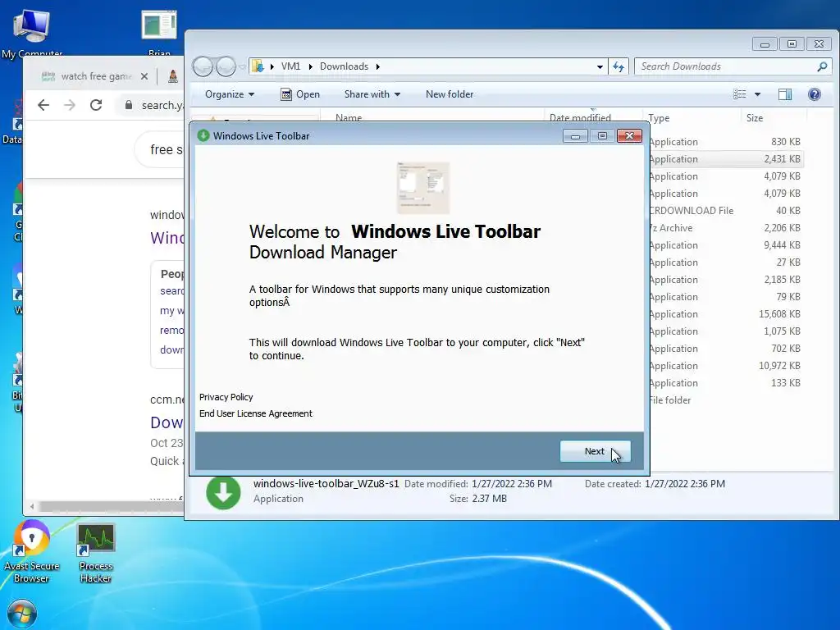Click the Windows Live Toolbar title icon
This screenshot has height=630, width=840.
tap(203, 135)
